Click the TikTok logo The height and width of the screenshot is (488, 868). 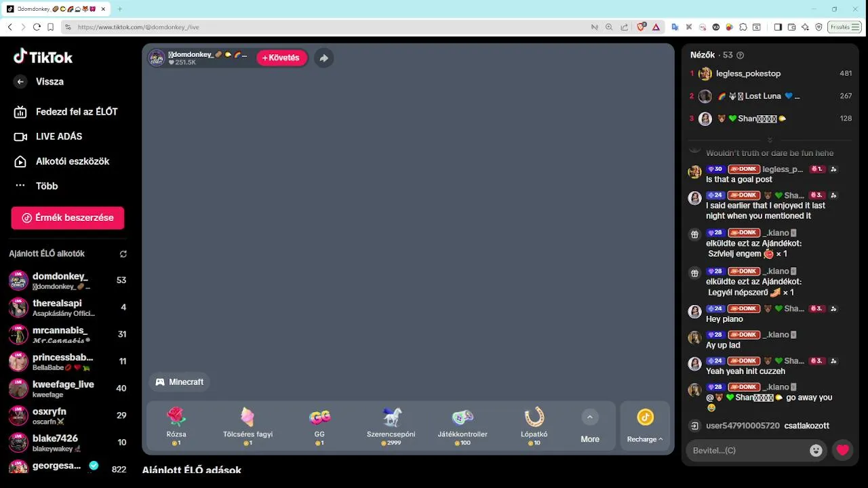[x=43, y=57]
